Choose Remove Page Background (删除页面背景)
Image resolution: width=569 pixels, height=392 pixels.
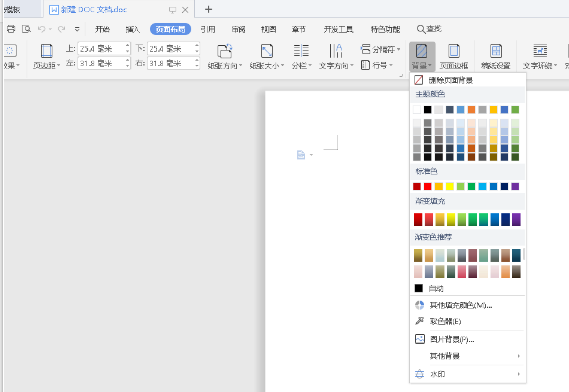pos(450,80)
